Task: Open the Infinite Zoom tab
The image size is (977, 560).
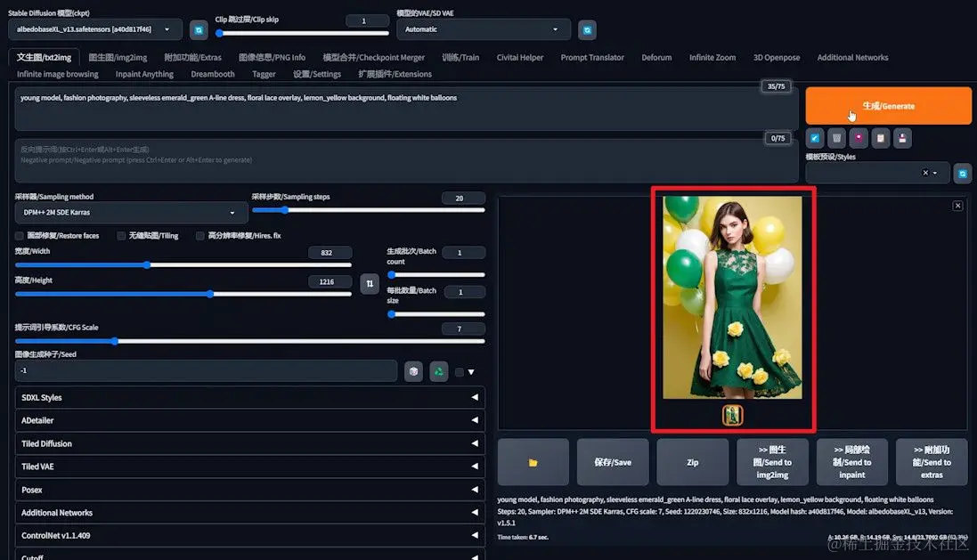Action: [712, 57]
